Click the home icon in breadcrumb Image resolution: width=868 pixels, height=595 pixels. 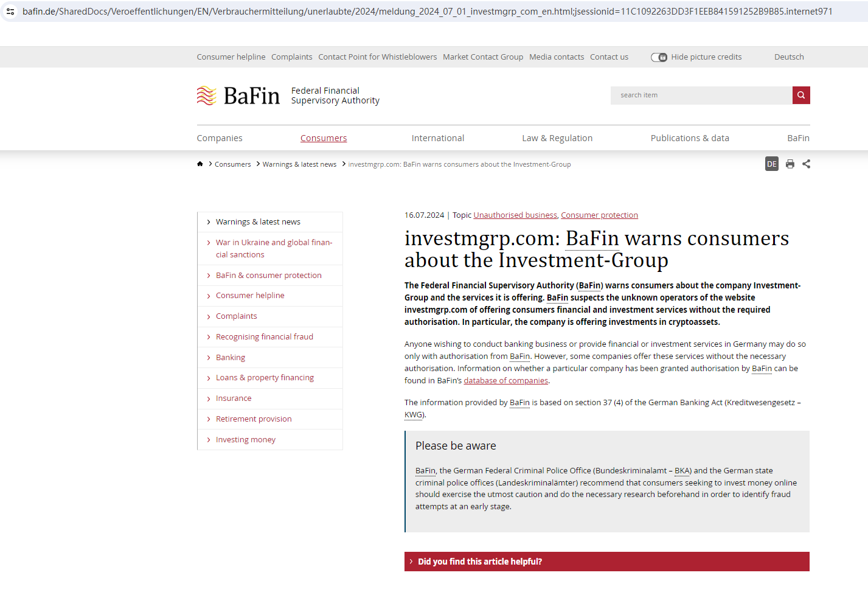coord(200,164)
